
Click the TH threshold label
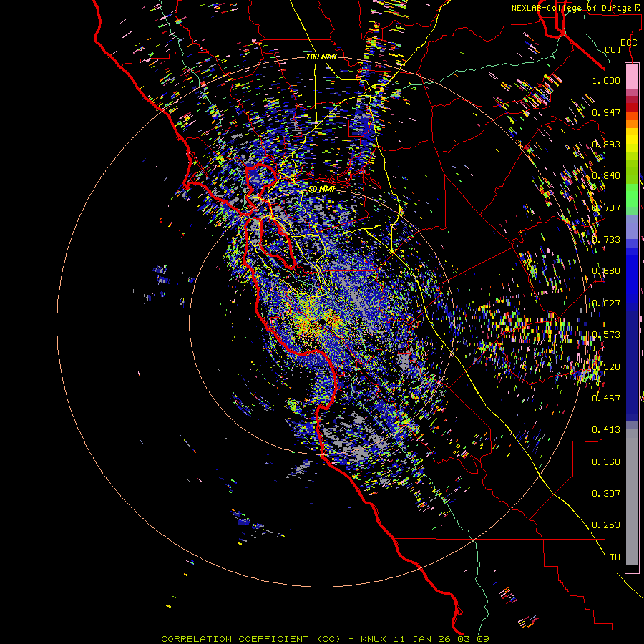coord(615,557)
